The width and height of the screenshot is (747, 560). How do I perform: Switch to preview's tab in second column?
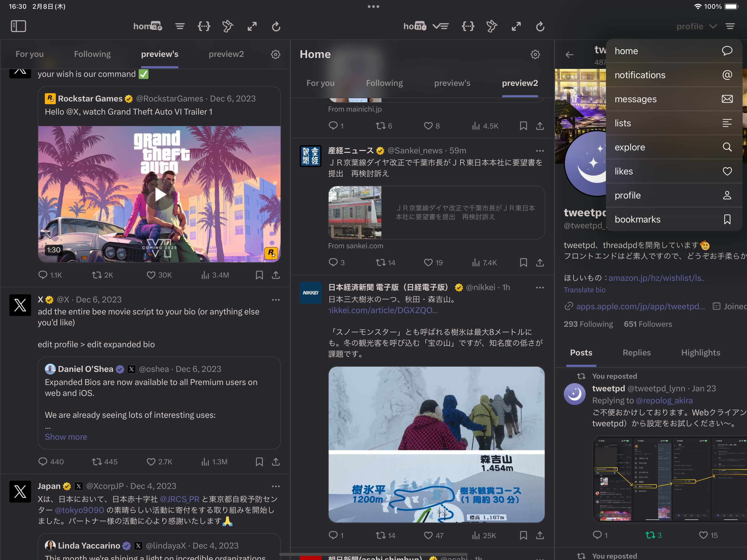point(452,83)
